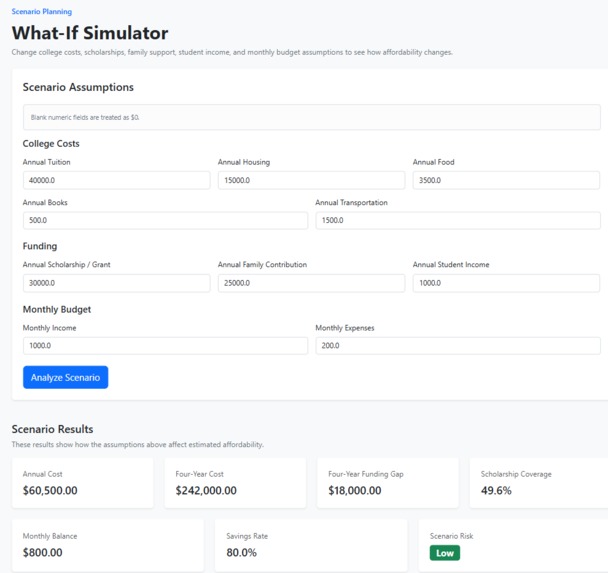Click the Savings Rate card title
The image size is (608, 573).
[x=247, y=536]
